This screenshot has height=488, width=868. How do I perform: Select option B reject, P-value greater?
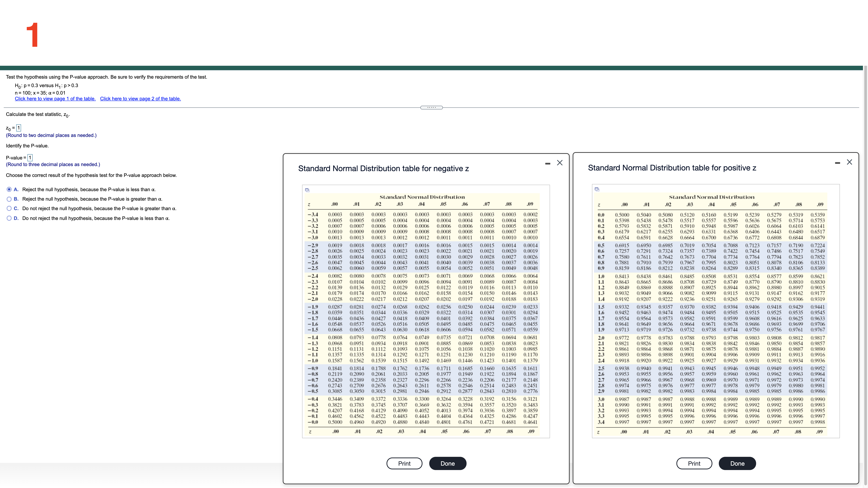click(9, 199)
